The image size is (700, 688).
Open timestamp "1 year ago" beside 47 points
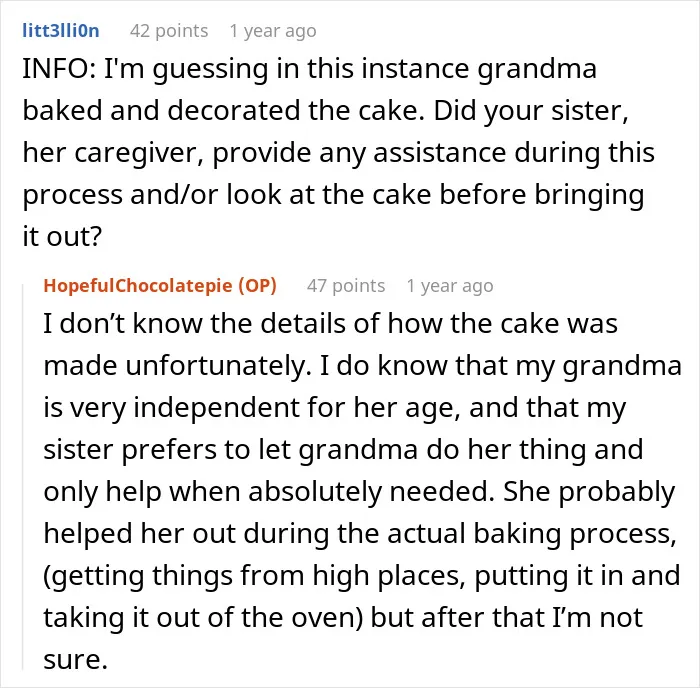pos(450,286)
